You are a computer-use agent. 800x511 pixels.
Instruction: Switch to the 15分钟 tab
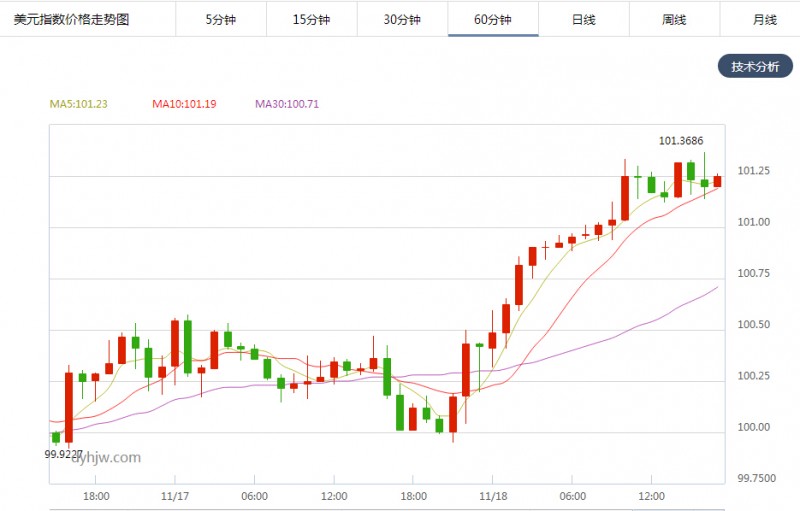[311, 19]
